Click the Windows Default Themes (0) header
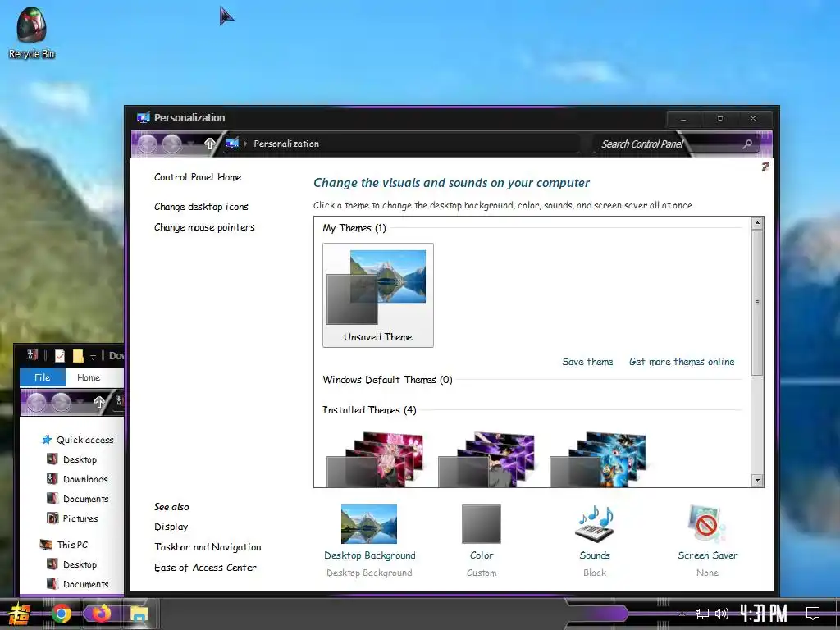The height and width of the screenshot is (630, 840). point(387,380)
